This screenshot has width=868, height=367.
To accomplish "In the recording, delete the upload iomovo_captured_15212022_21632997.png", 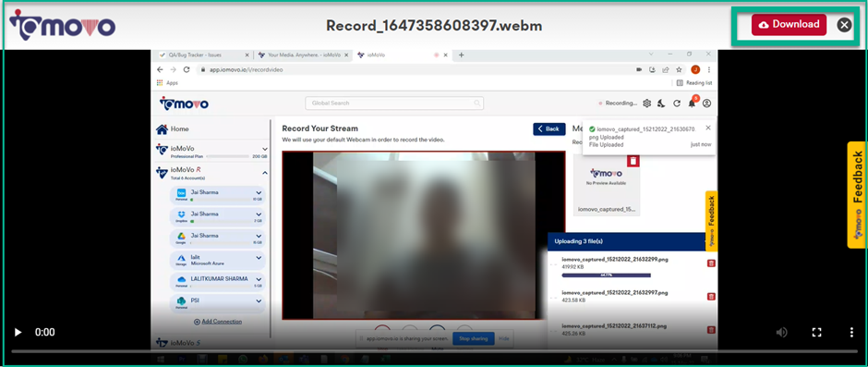I will 711,297.
